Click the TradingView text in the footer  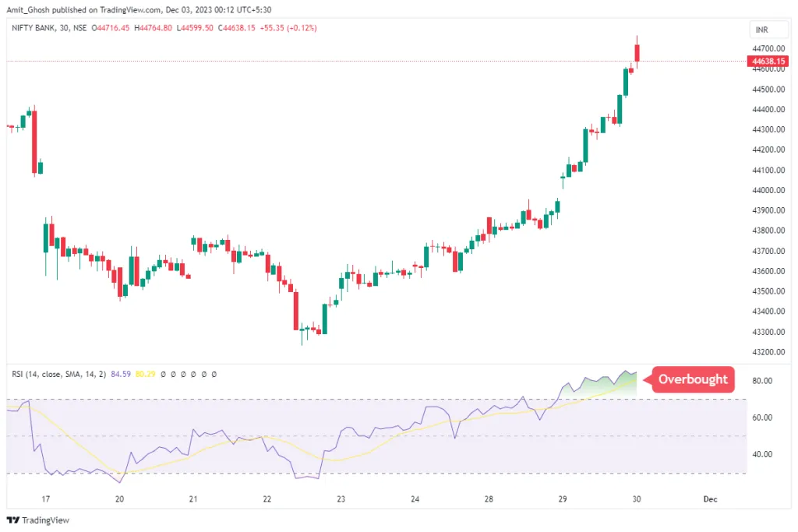[44, 520]
